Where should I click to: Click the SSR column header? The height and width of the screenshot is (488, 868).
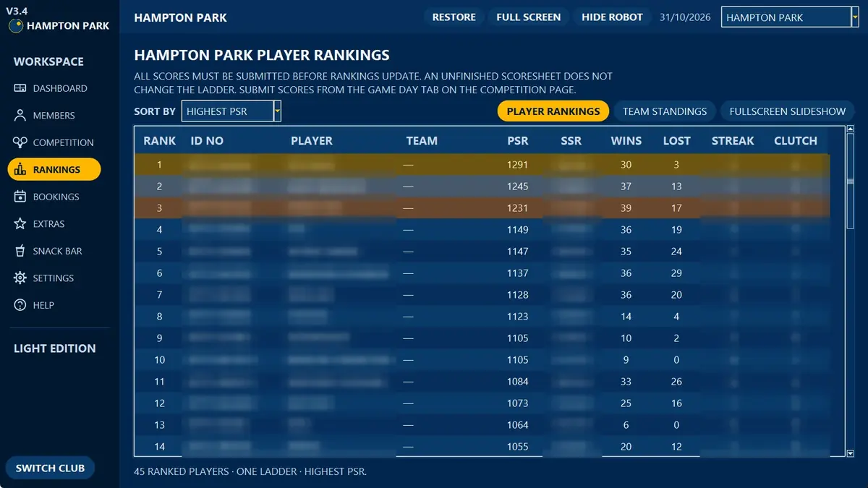571,141
